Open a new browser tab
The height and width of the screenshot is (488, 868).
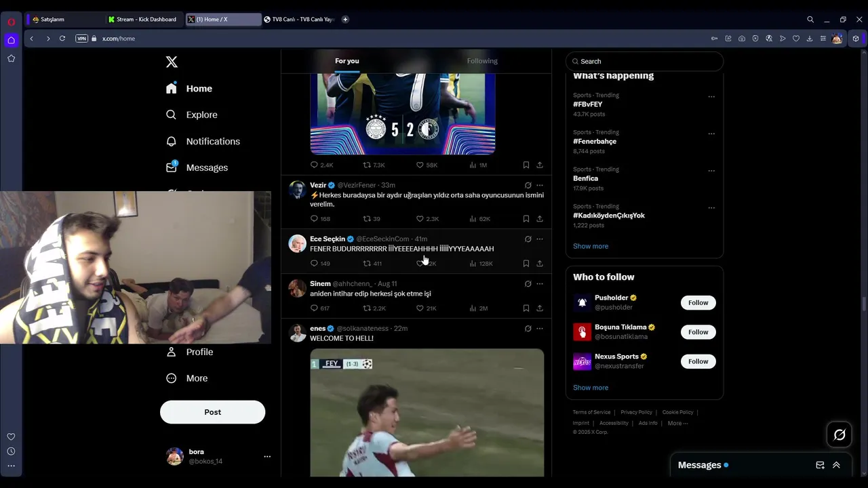pos(345,20)
